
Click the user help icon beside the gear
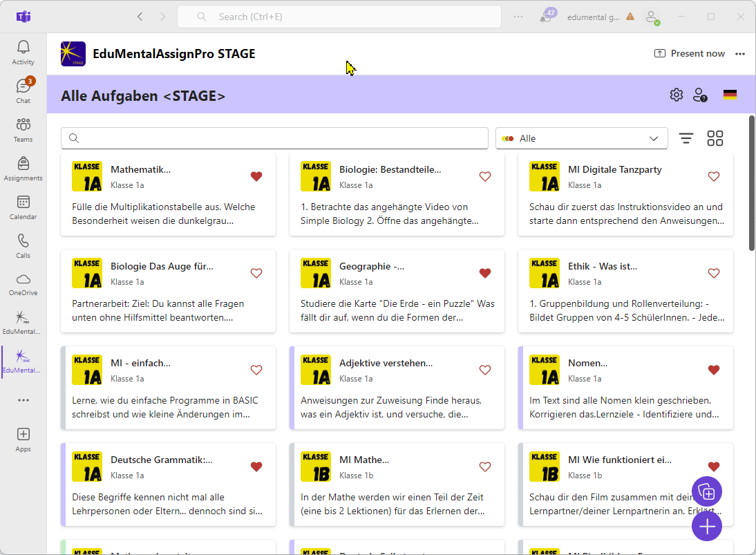[700, 95]
